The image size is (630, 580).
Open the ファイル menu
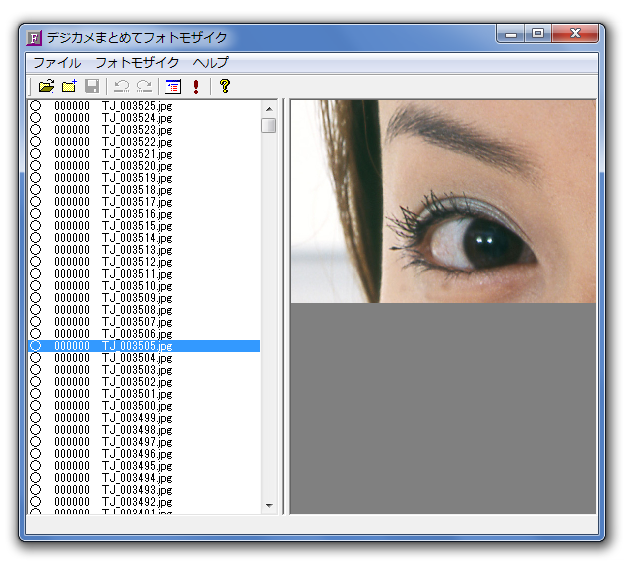click(57, 63)
